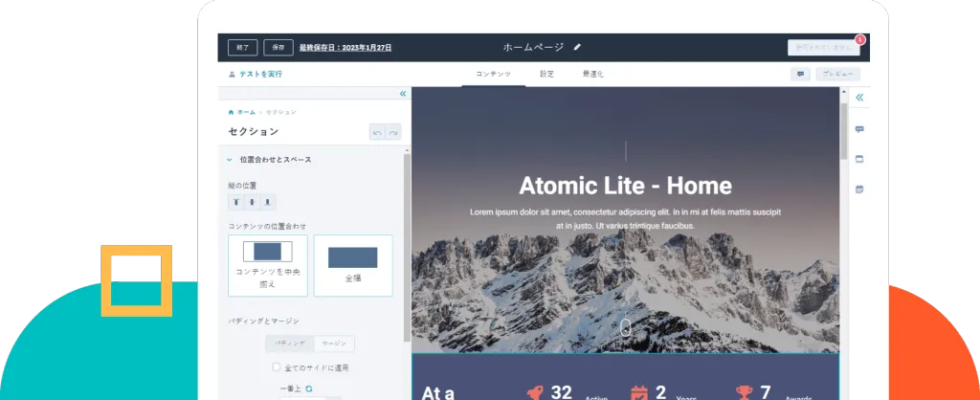Image resolution: width=980 pixels, height=400 pixels.
Task: Click the window layout icon in right sidebar
Action: [x=859, y=160]
